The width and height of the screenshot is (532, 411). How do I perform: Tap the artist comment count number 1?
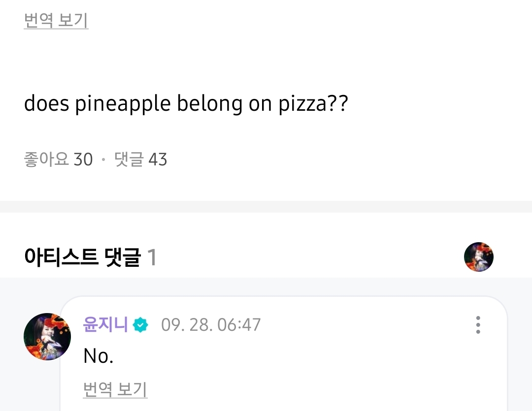152,257
